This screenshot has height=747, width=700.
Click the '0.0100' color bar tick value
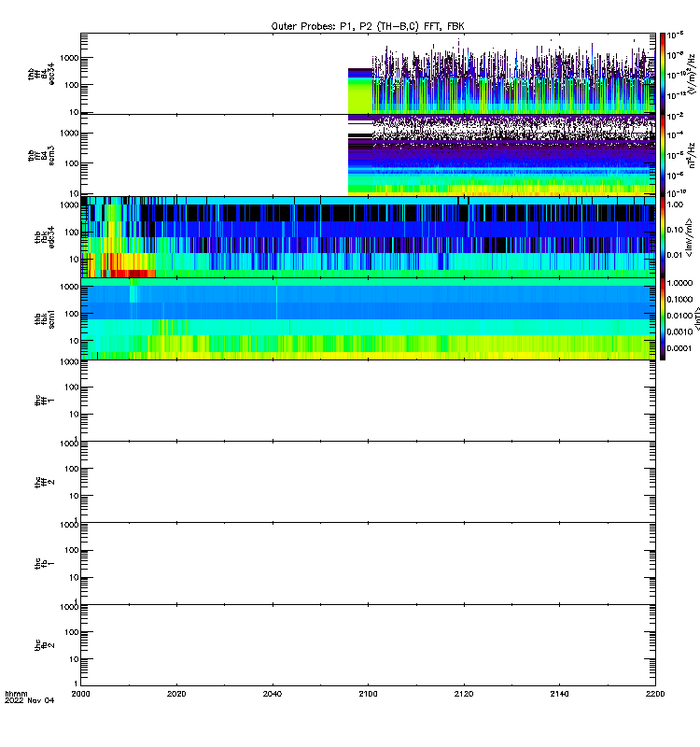click(x=679, y=316)
